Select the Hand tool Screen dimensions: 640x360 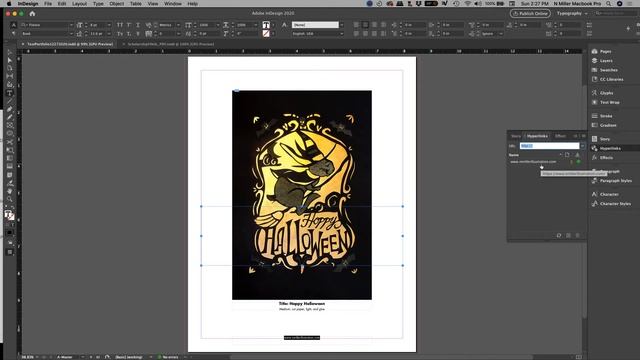9,191
